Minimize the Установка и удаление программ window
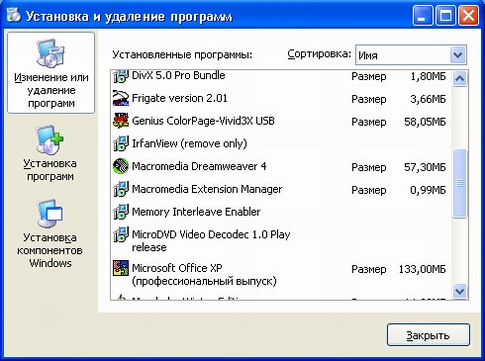This screenshot has width=485, height=361. click(422, 16)
